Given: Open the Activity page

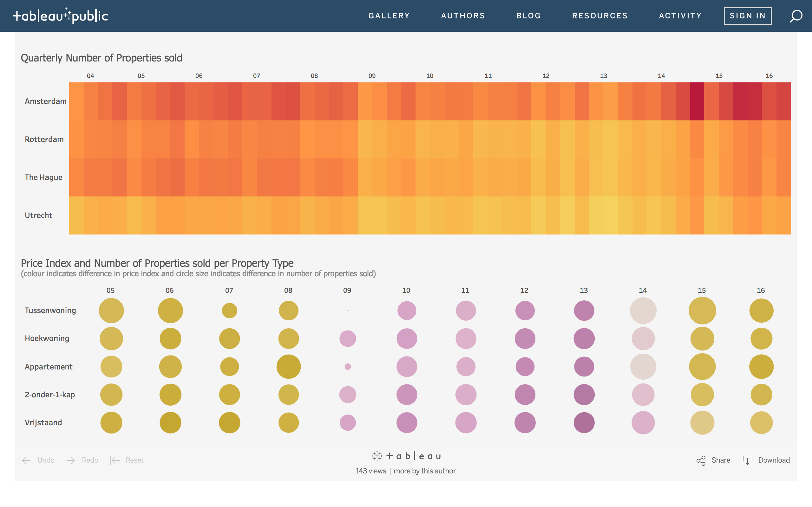Looking at the screenshot, I should coord(680,16).
